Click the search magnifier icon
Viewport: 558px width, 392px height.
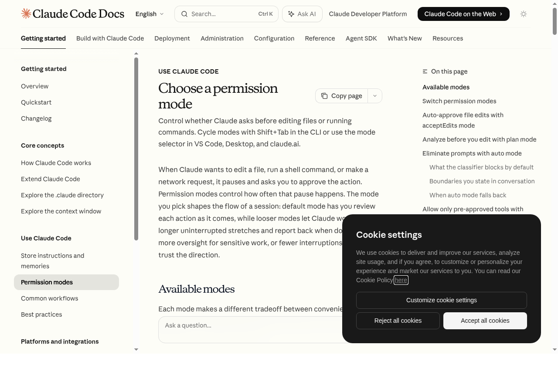click(x=184, y=14)
